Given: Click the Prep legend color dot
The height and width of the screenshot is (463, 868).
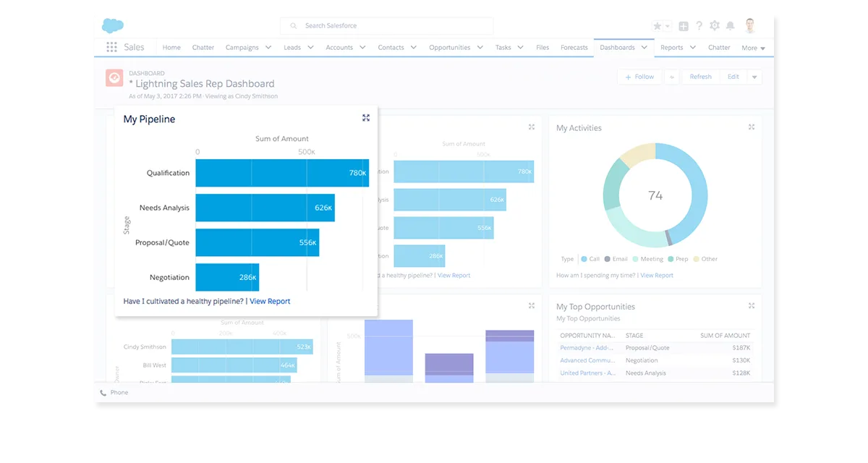Looking at the screenshot, I should point(671,259).
